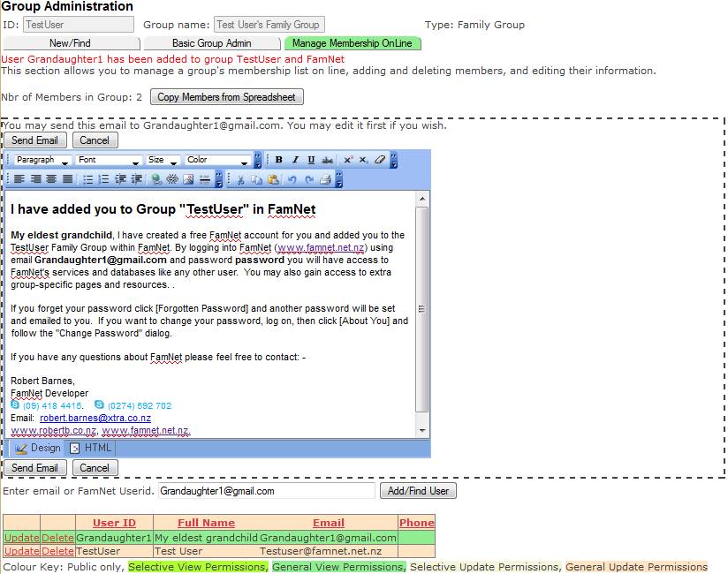Remove hyperlink with the broken-chain icon
The width and height of the screenshot is (728, 574).
click(x=172, y=179)
